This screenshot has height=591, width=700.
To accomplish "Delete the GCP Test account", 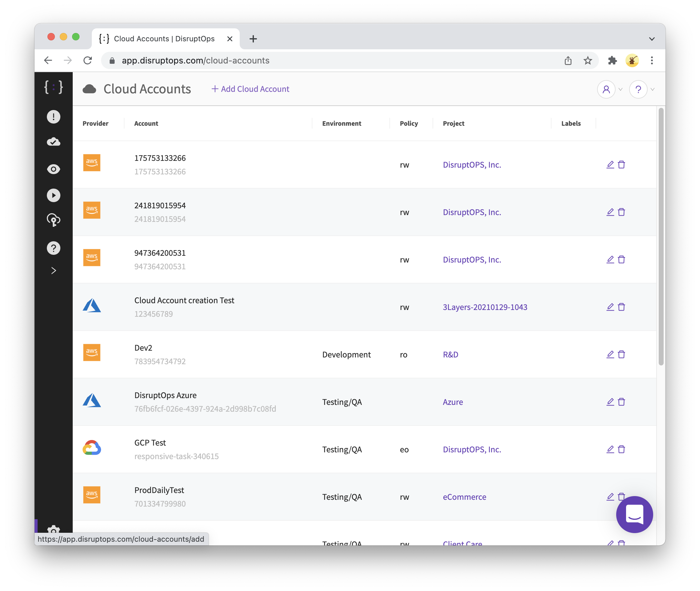I will (622, 449).
